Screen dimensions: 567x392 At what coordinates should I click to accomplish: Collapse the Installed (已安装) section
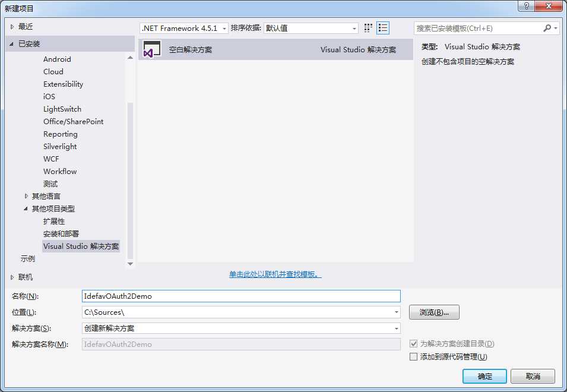pyautogui.click(x=11, y=44)
